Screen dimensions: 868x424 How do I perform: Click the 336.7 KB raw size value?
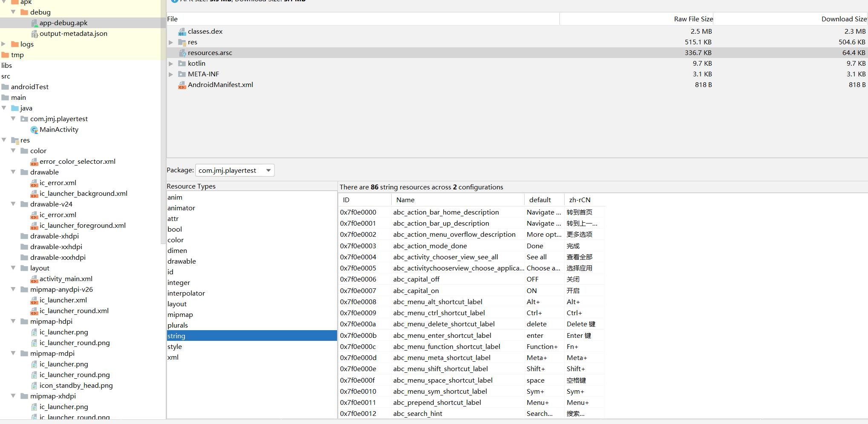pos(698,53)
